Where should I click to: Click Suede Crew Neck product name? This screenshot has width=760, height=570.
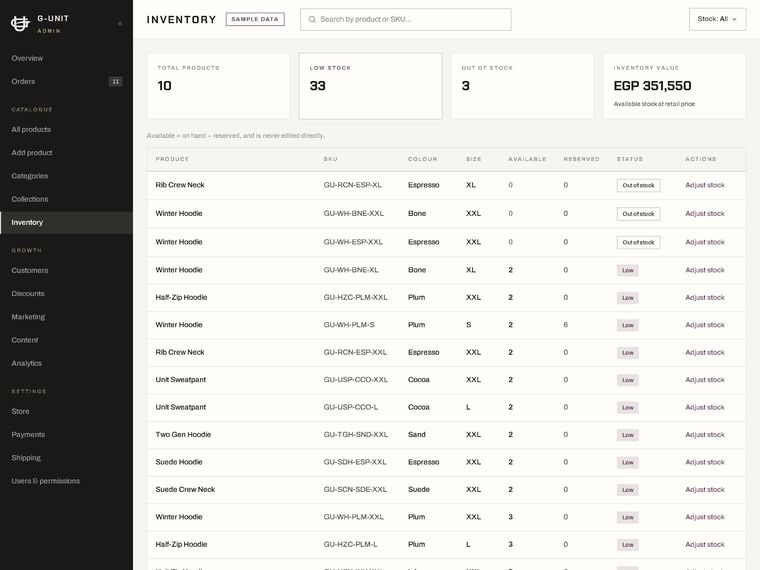(x=185, y=490)
